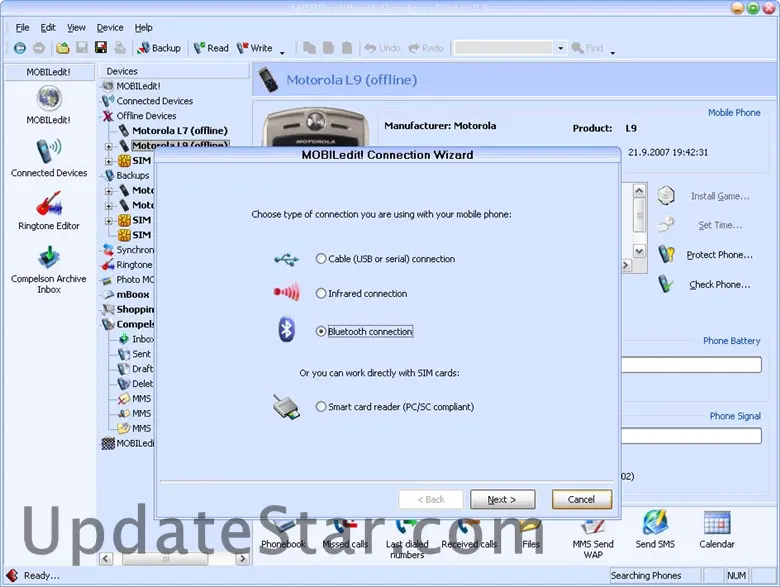Open the Device menu
The width and height of the screenshot is (780, 587).
pyautogui.click(x=110, y=28)
